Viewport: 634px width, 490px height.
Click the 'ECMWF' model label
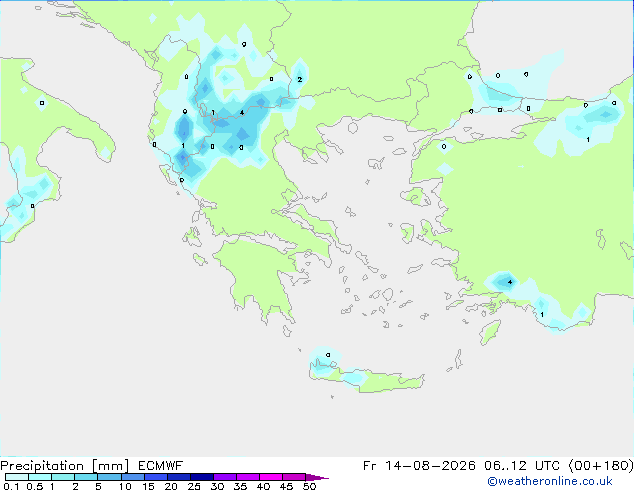160,466
